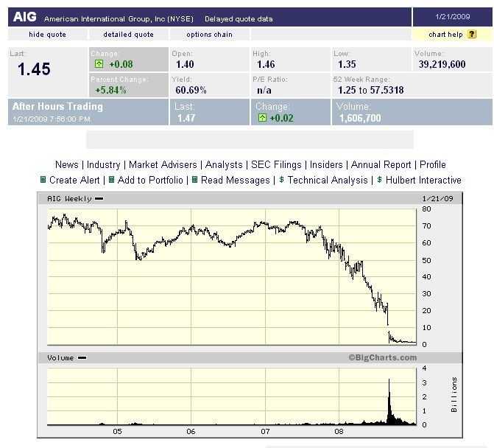The width and height of the screenshot is (494, 448).
Task: Click the chart help question mark icon
Action: 472,34
